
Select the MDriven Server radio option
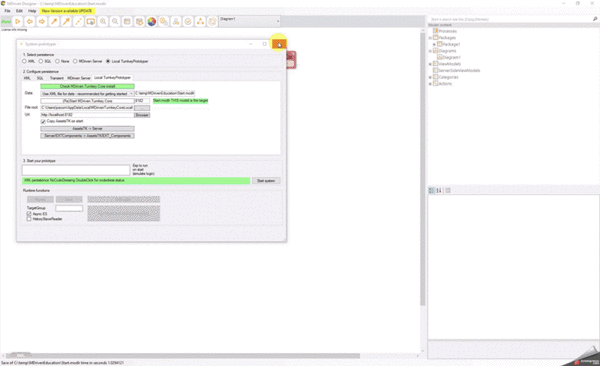tap(75, 61)
